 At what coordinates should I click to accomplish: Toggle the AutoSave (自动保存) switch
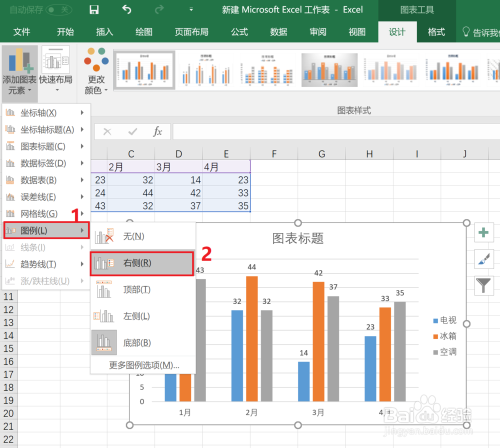click(x=58, y=9)
